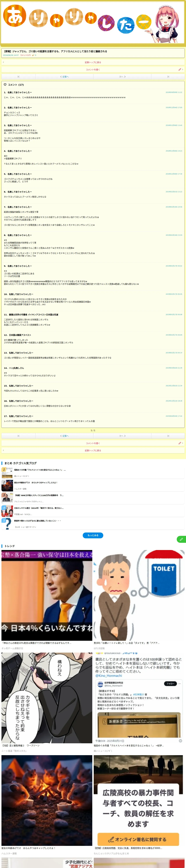186x868 pixels.
Task: Click pencil icon beside lower コメントを書く
Action: [x=180, y=443]
